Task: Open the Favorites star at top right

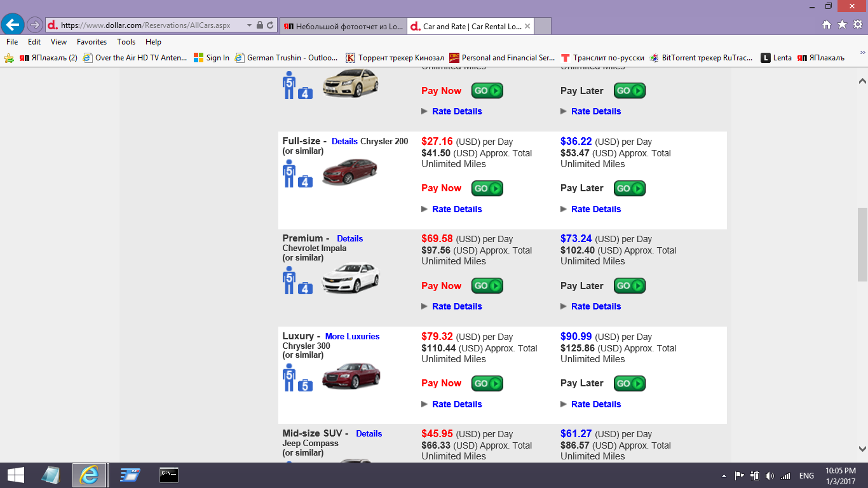Action: point(843,25)
